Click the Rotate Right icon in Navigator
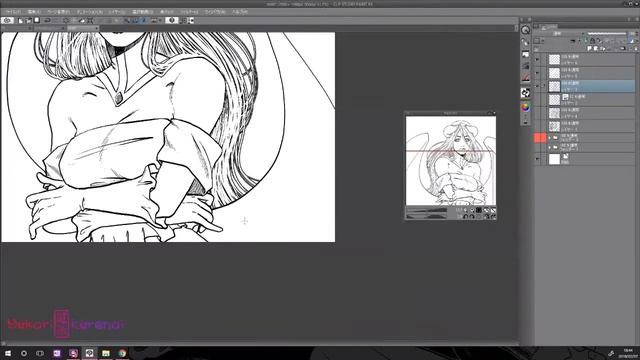Screen dimensions: 640x360 click(472, 217)
